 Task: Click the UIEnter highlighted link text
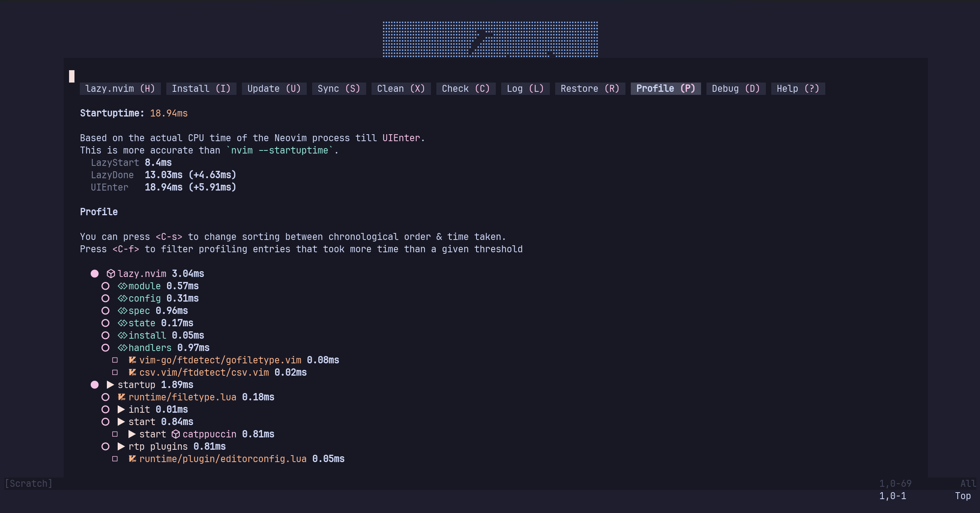[x=401, y=138]
